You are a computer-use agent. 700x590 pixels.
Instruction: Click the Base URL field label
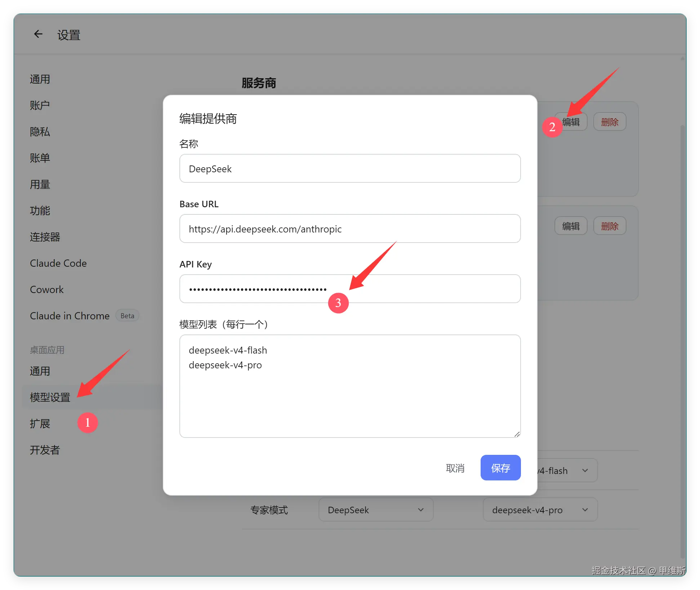click(x=199, y=204)
